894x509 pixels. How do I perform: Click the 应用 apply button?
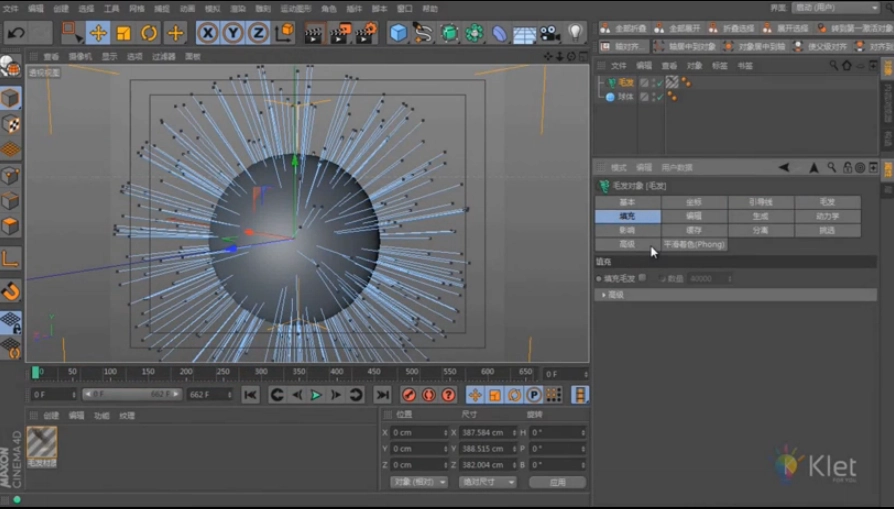pos(557,482)
